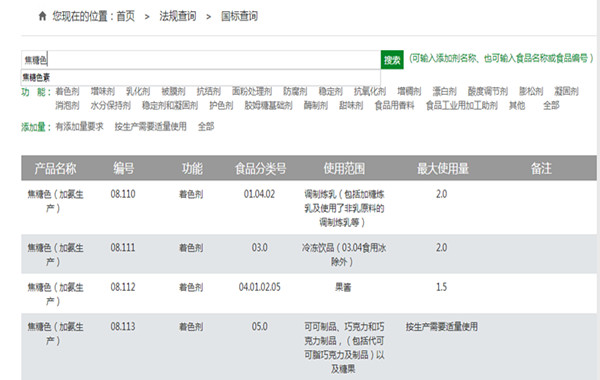Click code 08.112 cell
600x380 pixels.
(123, 287)
